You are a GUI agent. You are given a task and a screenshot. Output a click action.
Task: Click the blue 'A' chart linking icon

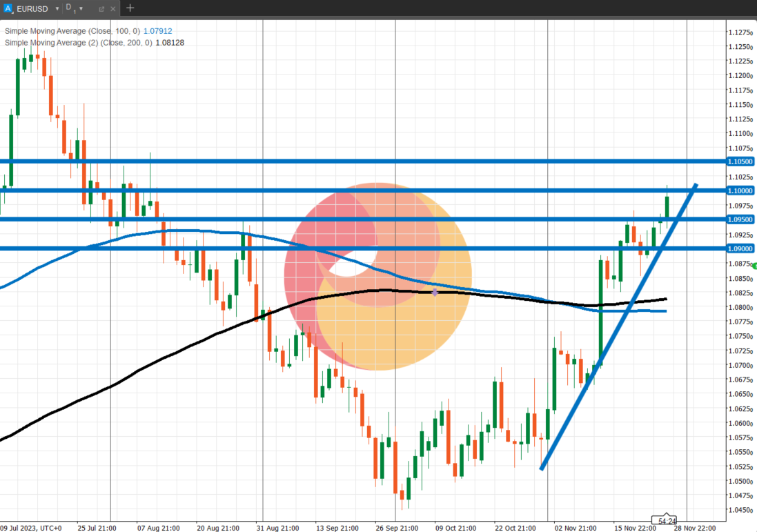click(x=7, y=8)
